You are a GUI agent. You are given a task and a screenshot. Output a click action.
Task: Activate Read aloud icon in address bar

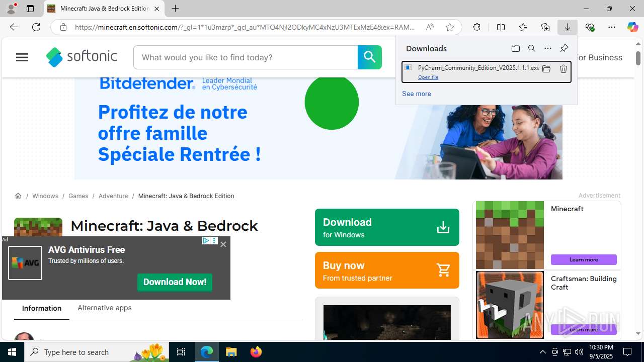point(430,27)
